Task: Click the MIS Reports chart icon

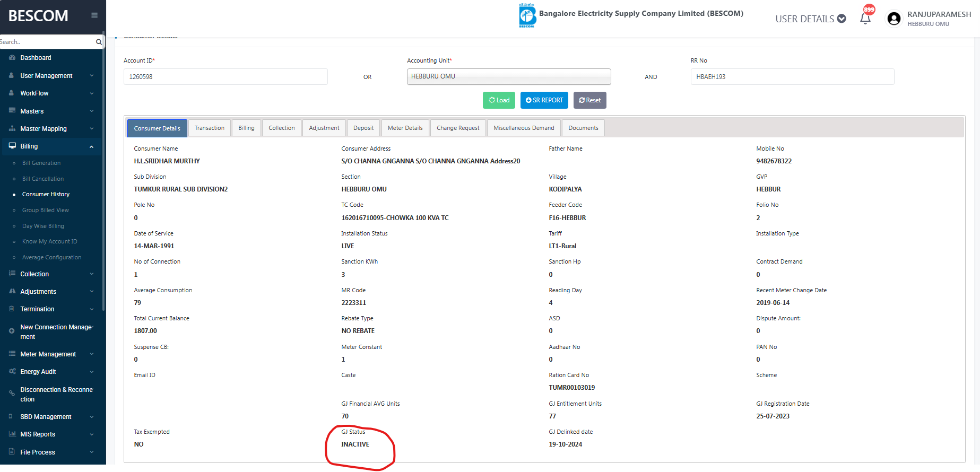Action: 12,434
